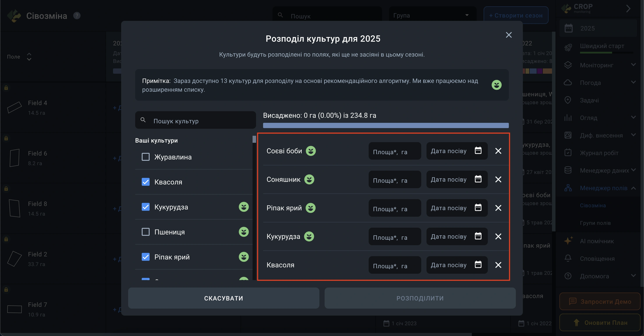The image size is (644, 336).
Task: Click green sprout icon next to Кукурудза checkbox
Action: pyautogui.click(x=244, y=207)
